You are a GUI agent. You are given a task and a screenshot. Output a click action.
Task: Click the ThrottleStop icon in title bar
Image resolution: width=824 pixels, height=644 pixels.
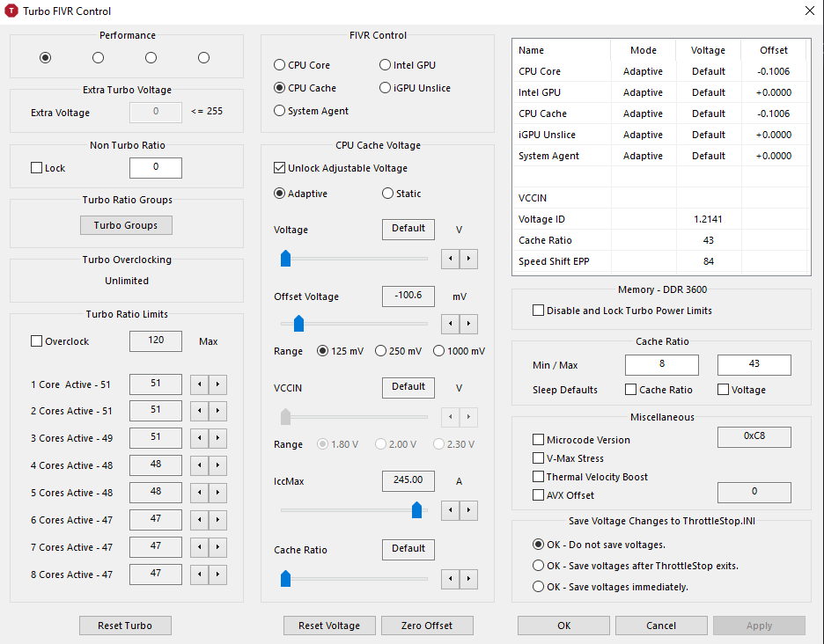[11, 11]
